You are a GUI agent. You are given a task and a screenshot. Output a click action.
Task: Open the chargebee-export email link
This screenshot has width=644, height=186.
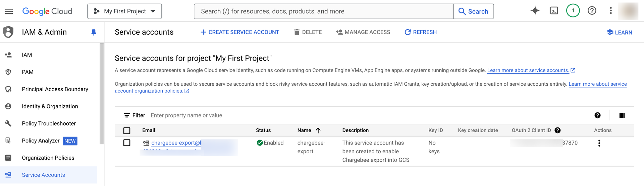(176, 143)
